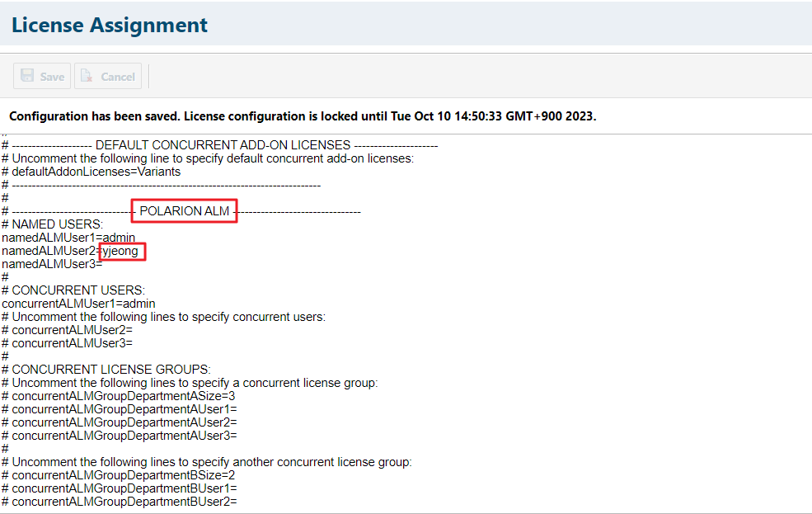
Task: Click the concurrentALMUser1=admin line
Action: coord(78,304)
